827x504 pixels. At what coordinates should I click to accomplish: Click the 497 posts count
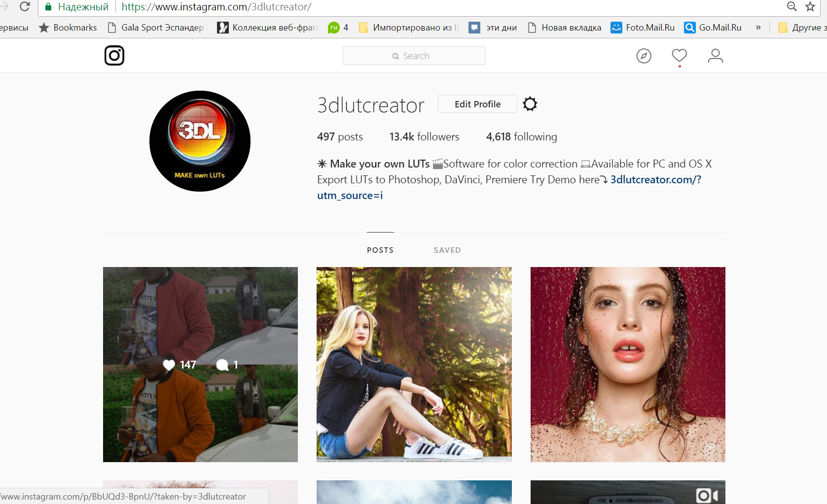coord(340,136)
